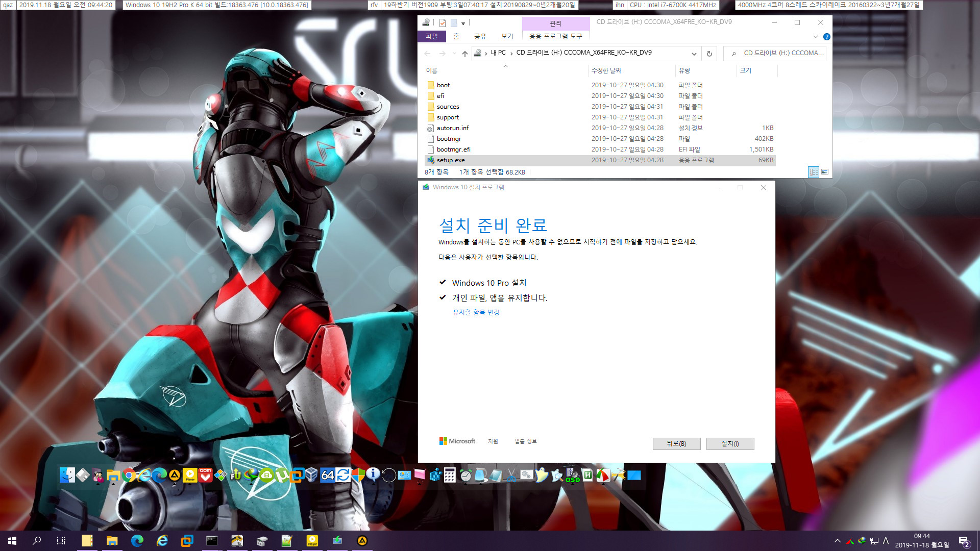
Task: Open the VMware taskbar icon
Action: tap(187, 541)
